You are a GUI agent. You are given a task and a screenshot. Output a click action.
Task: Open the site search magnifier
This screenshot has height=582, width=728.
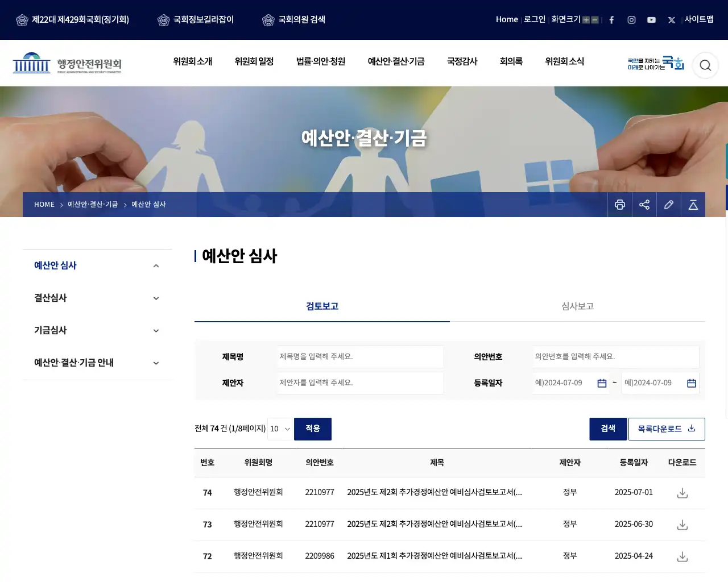[705, 65]
